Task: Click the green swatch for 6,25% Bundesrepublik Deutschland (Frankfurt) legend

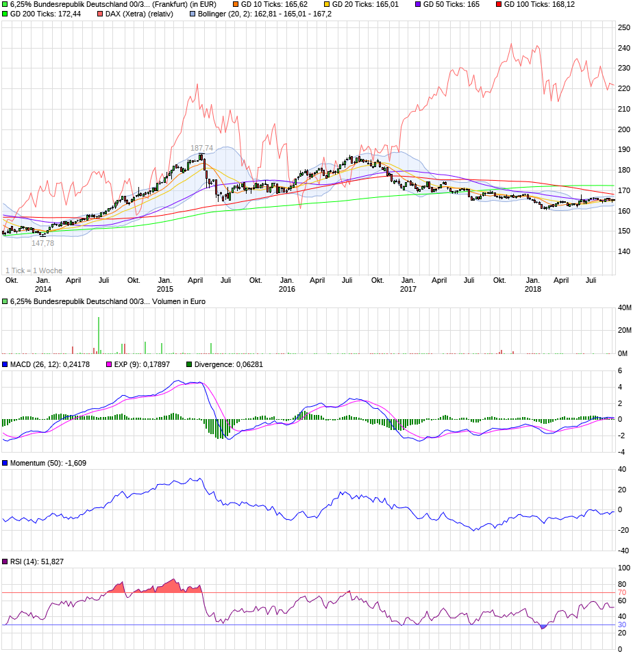Action: click(5, 5)
